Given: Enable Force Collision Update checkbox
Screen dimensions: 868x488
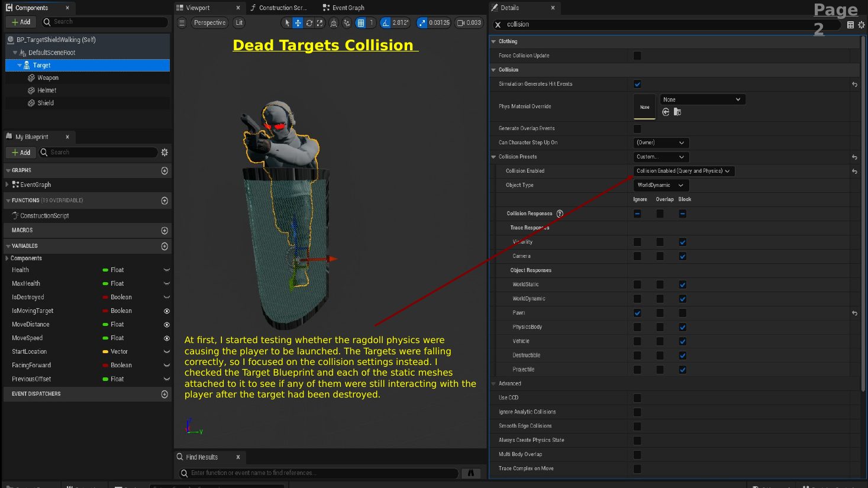Looking at the screenshot, I should (x=637, y=56).
